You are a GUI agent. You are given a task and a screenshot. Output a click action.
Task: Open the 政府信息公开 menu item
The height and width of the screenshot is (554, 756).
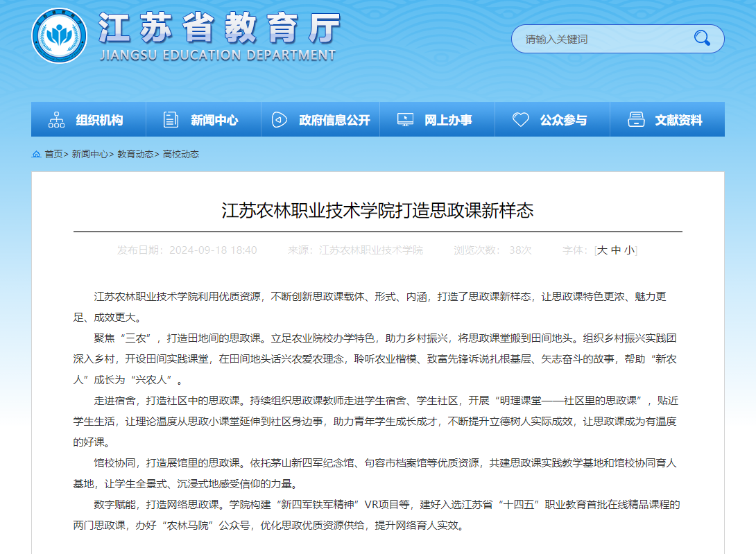(334, 120)
